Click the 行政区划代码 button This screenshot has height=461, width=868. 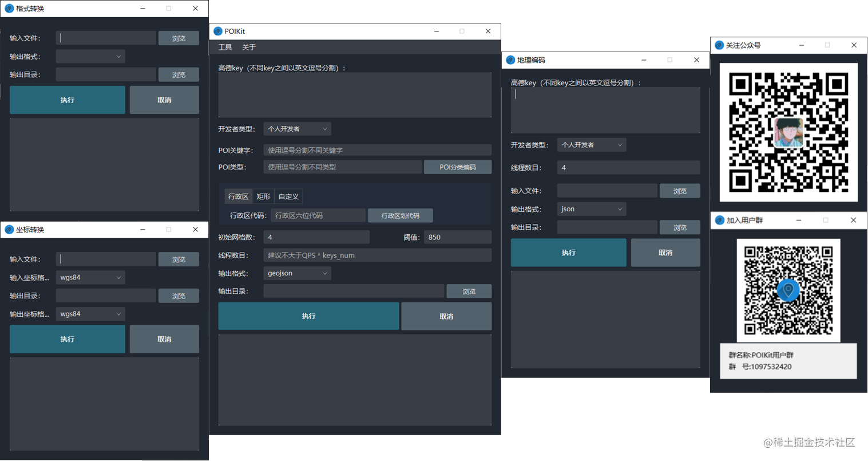coord(400,215)
